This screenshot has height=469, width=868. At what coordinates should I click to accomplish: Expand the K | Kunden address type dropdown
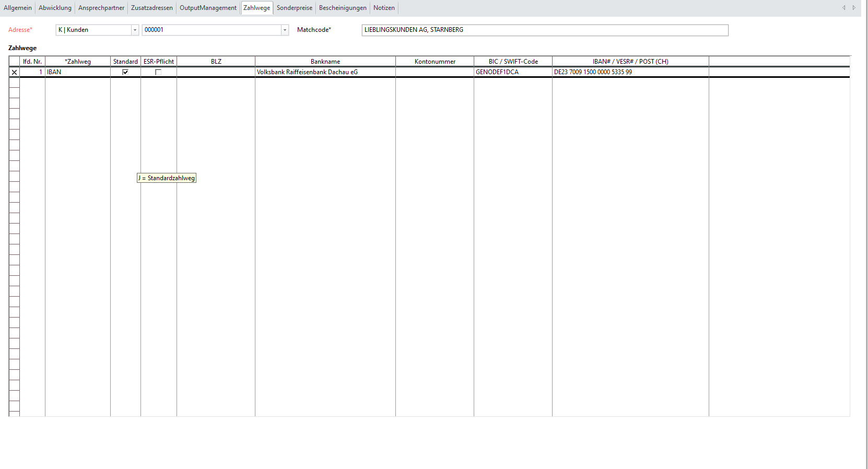tap(135, 30)
